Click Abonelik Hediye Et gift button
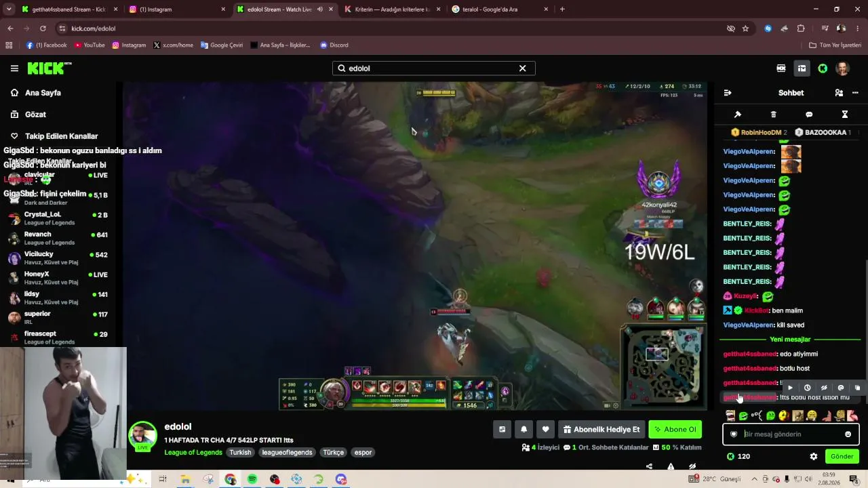 601,430
